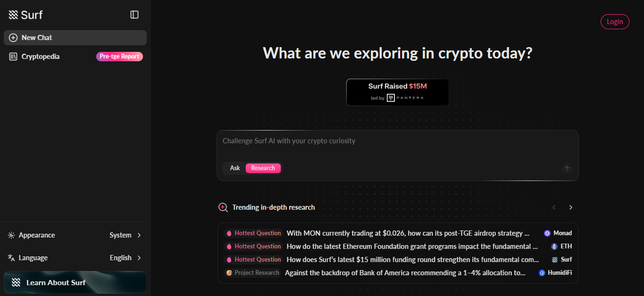Viewport: 644px width, 296px height.
Task: Open Learn About Surf banner
Action: pos(75,282)
